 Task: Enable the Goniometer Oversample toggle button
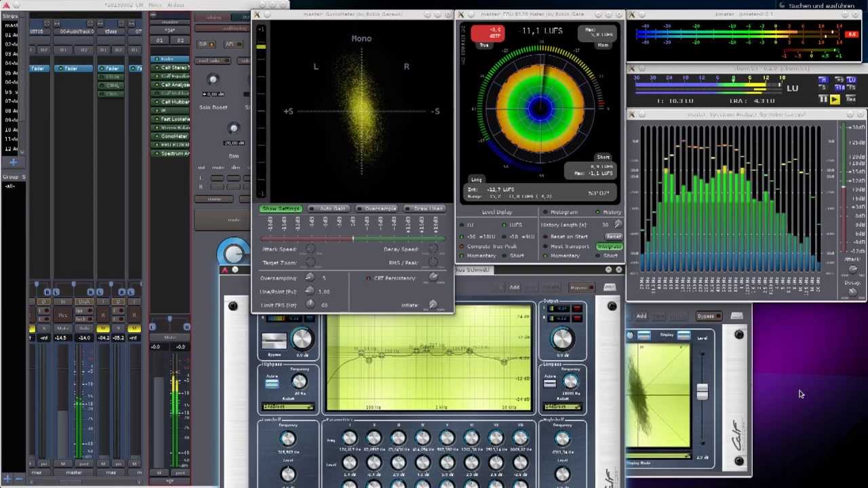tap(376, 209)
